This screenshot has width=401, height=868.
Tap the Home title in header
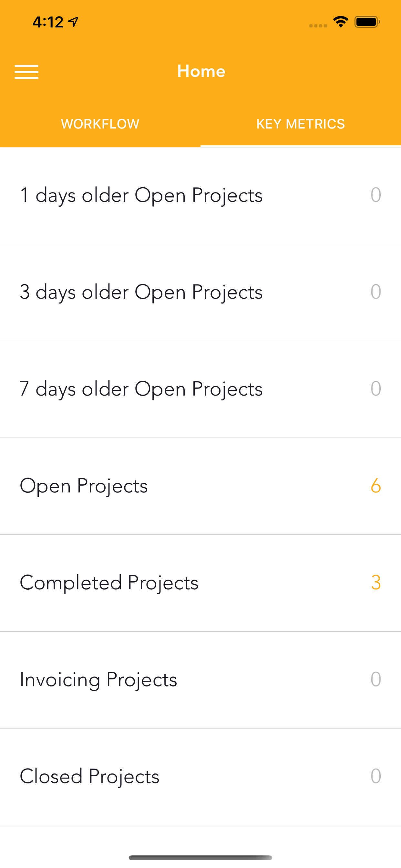[201, 71]
